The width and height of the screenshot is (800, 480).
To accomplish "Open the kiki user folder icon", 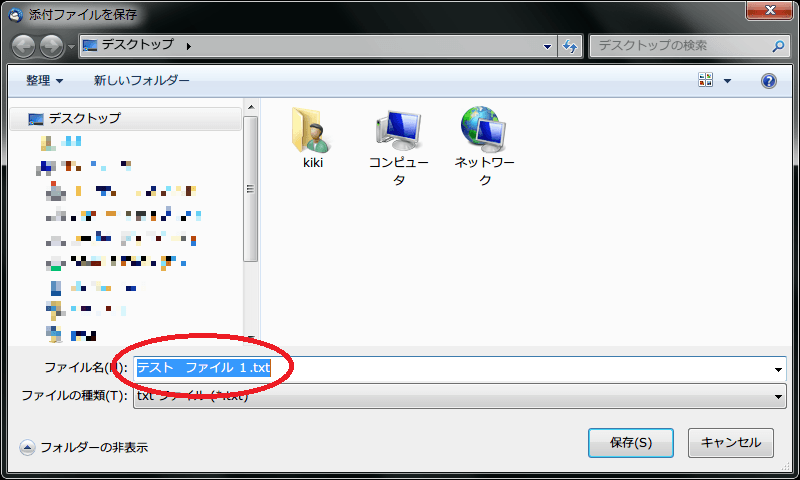I will coord(312,132).
